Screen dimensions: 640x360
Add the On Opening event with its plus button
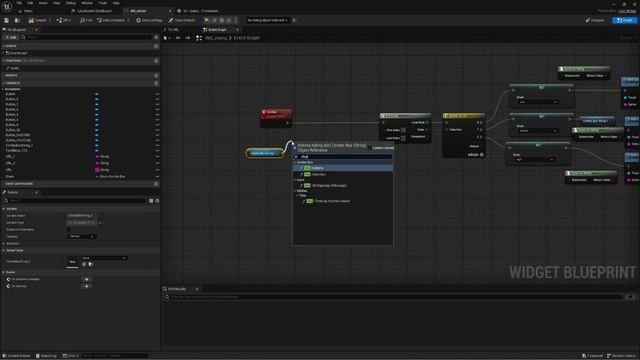tap(87, 286)
